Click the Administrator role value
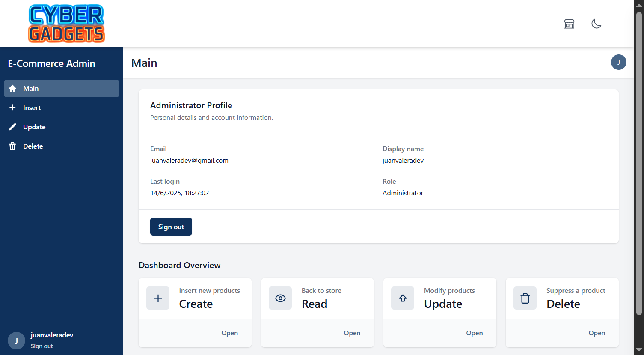This screenshot has width=644, height=355. [x=403, y=193]
